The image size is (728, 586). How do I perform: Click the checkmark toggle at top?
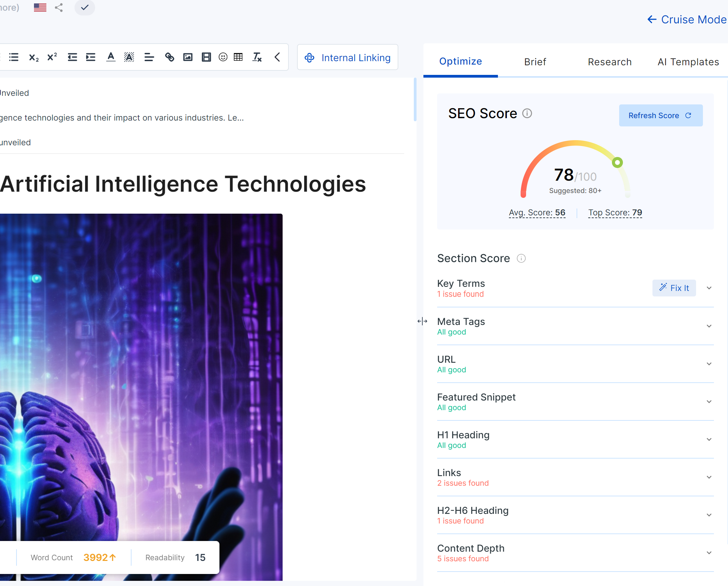[84, 7]
